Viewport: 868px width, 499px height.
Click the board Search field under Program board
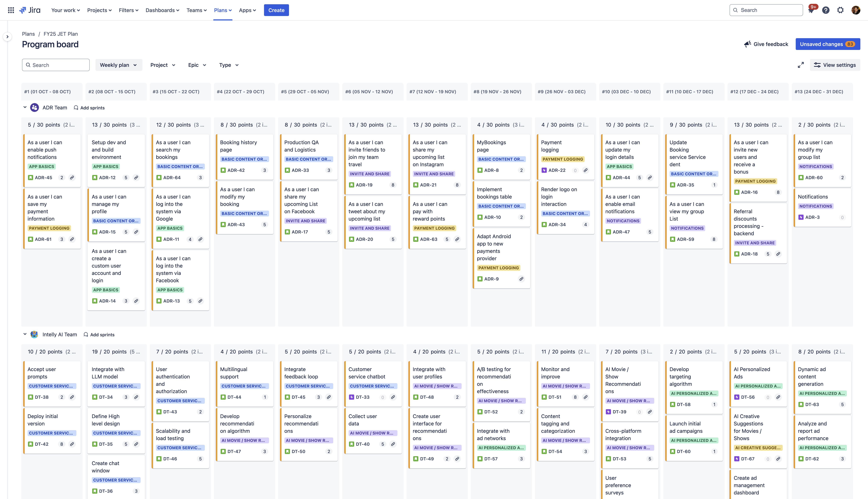(x=56, y=65)
